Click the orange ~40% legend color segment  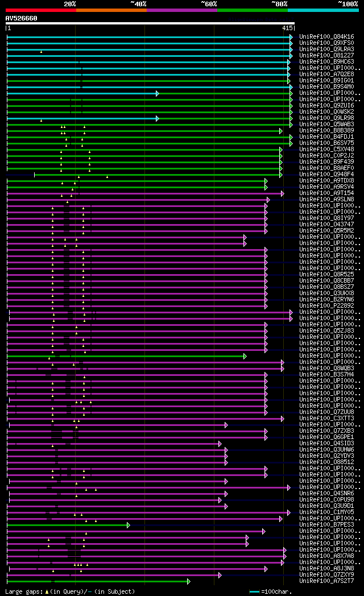[111, 10]
